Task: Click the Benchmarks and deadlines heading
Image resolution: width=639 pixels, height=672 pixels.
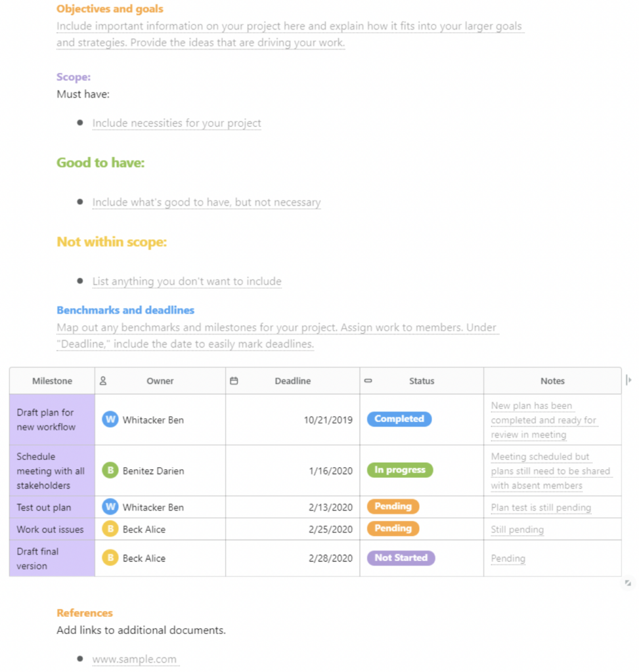Action: click(125, 310)
